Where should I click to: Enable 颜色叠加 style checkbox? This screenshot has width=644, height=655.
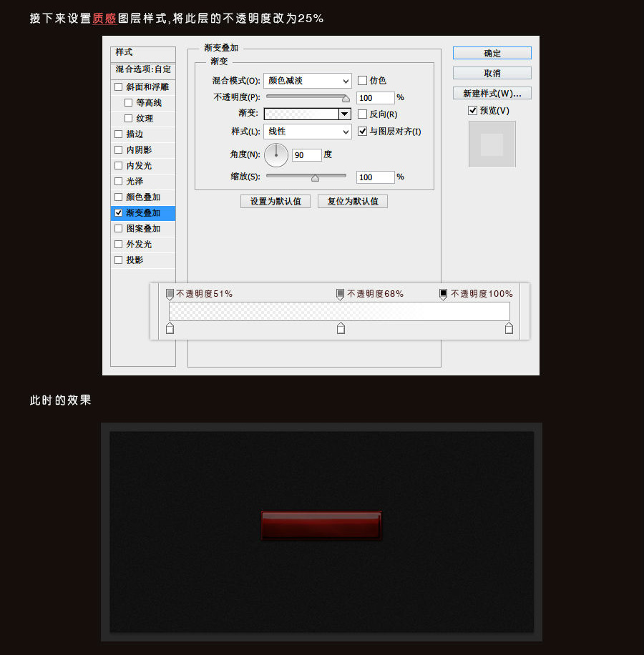[x=119, y=197]
